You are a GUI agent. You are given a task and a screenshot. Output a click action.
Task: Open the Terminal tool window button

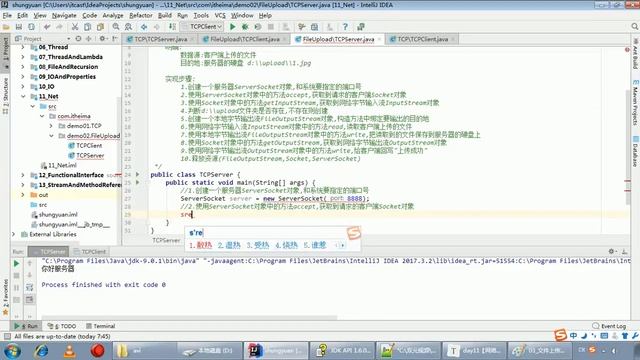(x=100, y=326)
